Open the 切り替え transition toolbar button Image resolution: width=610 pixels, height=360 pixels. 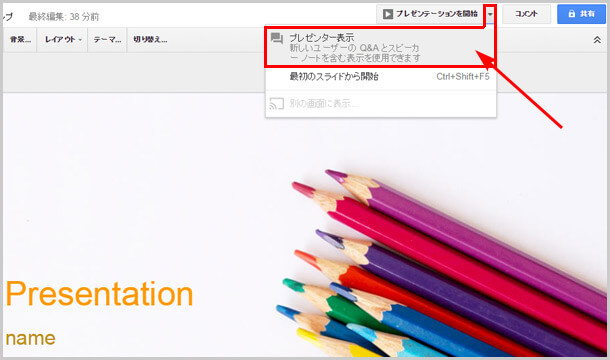150,40
